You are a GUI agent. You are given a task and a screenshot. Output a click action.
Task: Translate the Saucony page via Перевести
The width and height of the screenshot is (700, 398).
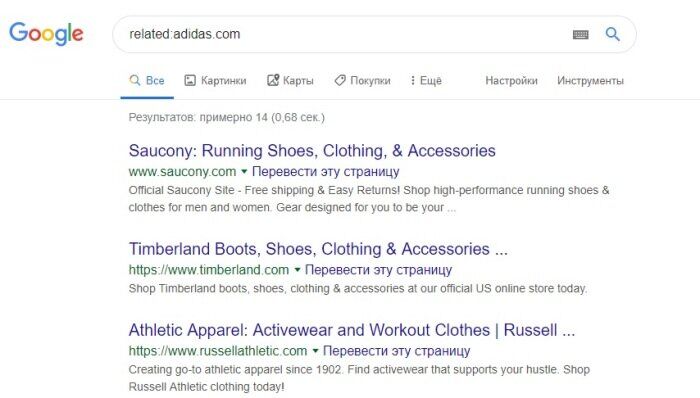click(x=326, y=172)
